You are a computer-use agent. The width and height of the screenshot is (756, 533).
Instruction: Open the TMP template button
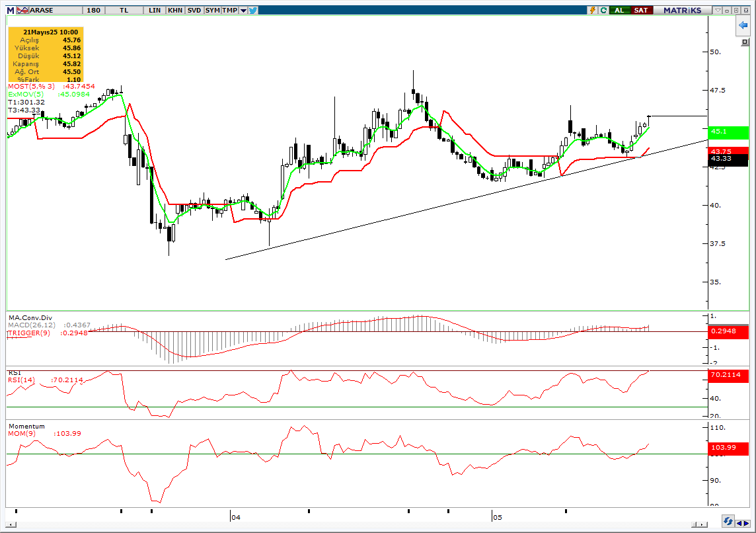coord(229,10)
